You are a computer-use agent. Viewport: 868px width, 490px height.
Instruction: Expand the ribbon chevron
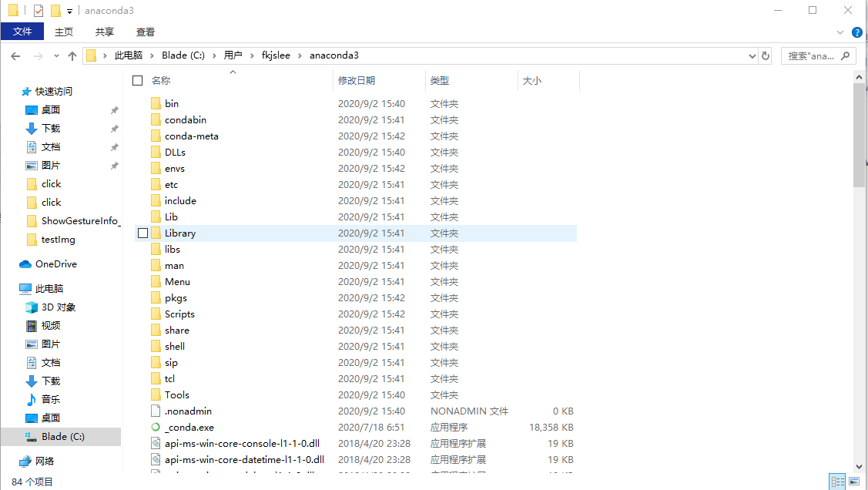tap(840, 32)
